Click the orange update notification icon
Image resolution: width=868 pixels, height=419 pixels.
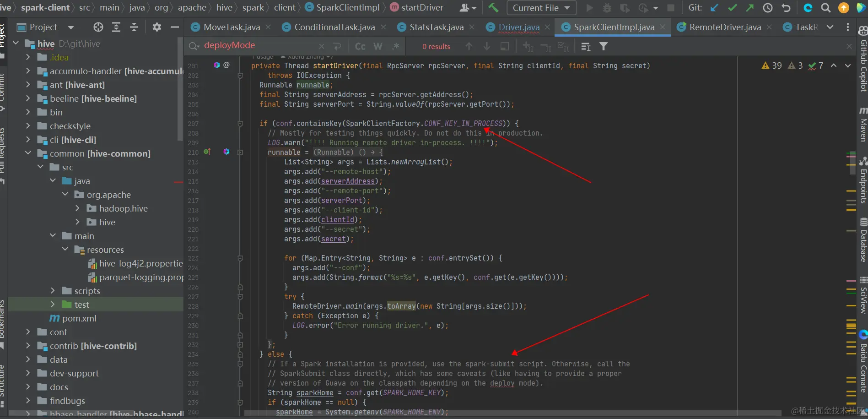pos(843,8)
